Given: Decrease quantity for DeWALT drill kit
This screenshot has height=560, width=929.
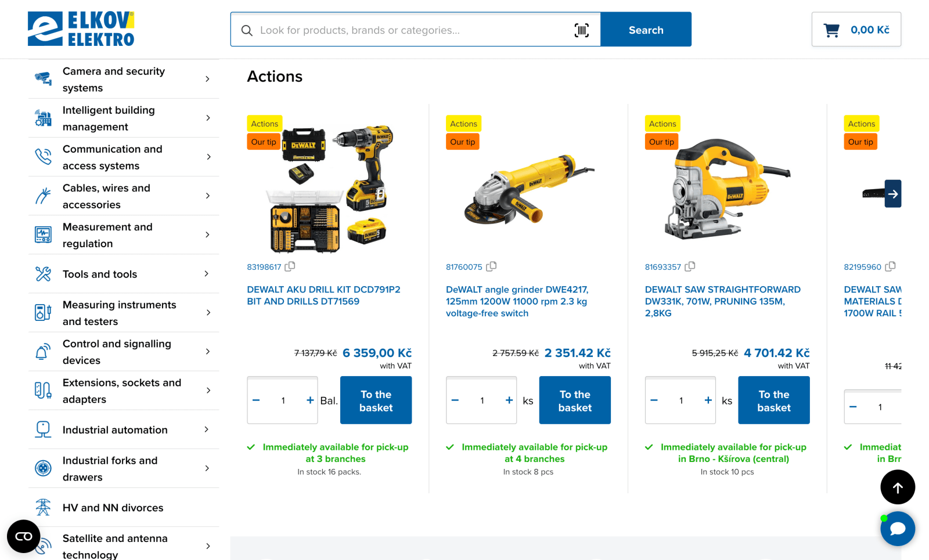Looking at the screenshot, I should [256, 400].
